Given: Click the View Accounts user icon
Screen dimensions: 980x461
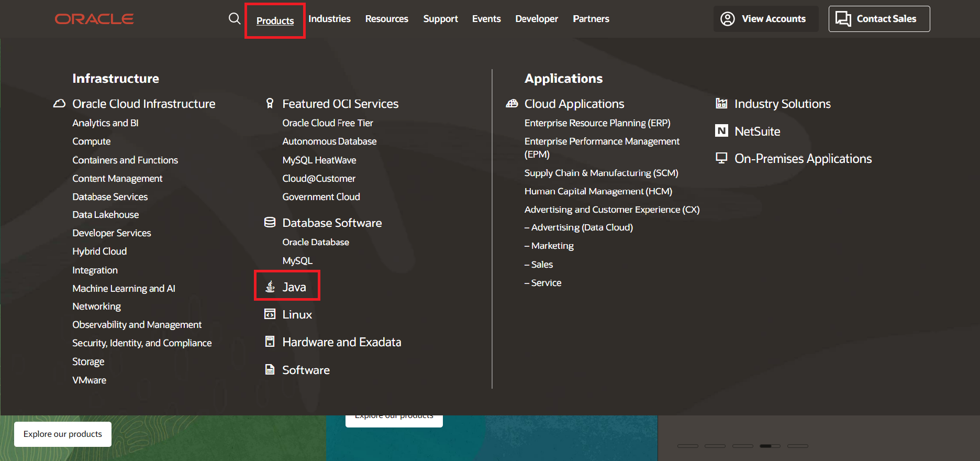Looking at the screenshot, I should [x=728, y=19].
